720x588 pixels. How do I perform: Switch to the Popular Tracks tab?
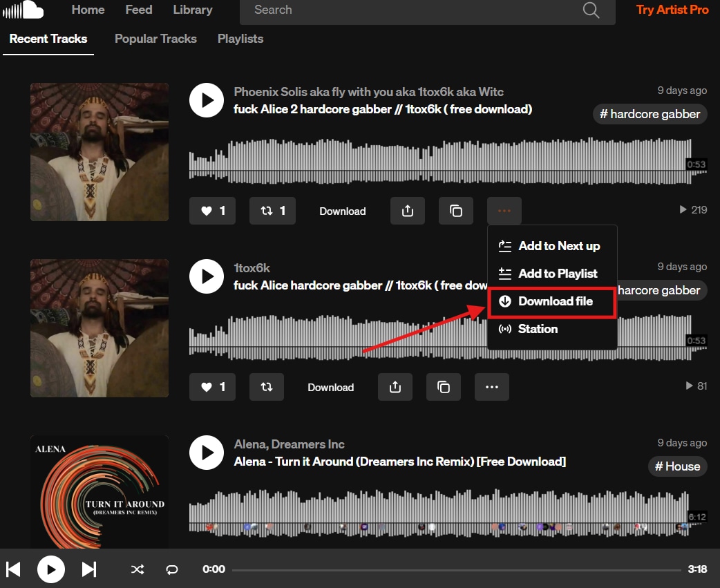[x=155, y=39]
